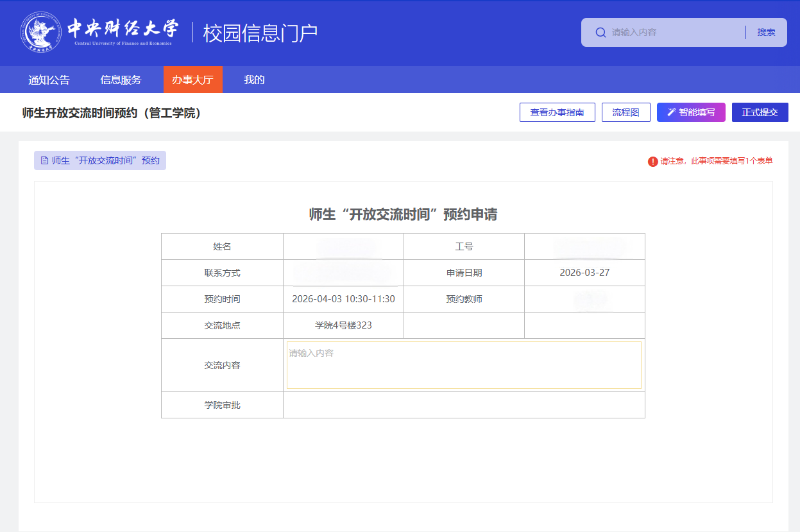800x532 pixels.
Task: Click the magic wand 智能填写 icon
Action: [x=672, y=112]
